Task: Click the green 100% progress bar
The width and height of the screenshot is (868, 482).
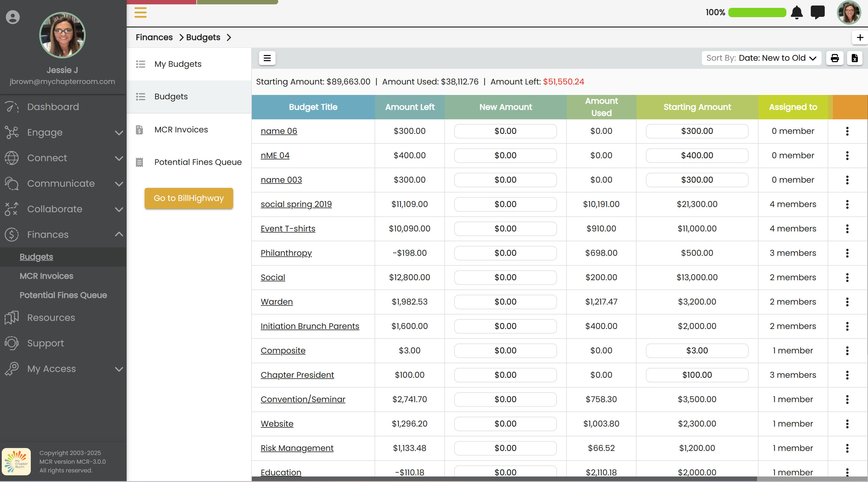Action: 757,12
